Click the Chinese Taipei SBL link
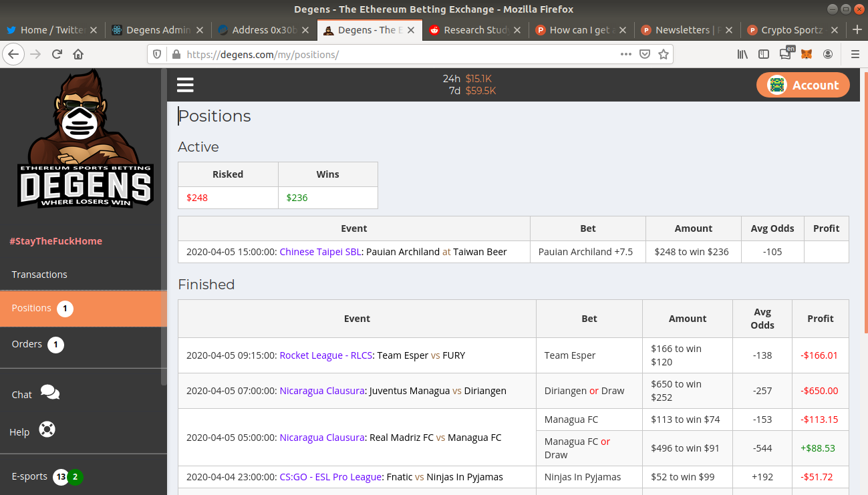Screen dimensions: 868x495 (x=321, y=252)
